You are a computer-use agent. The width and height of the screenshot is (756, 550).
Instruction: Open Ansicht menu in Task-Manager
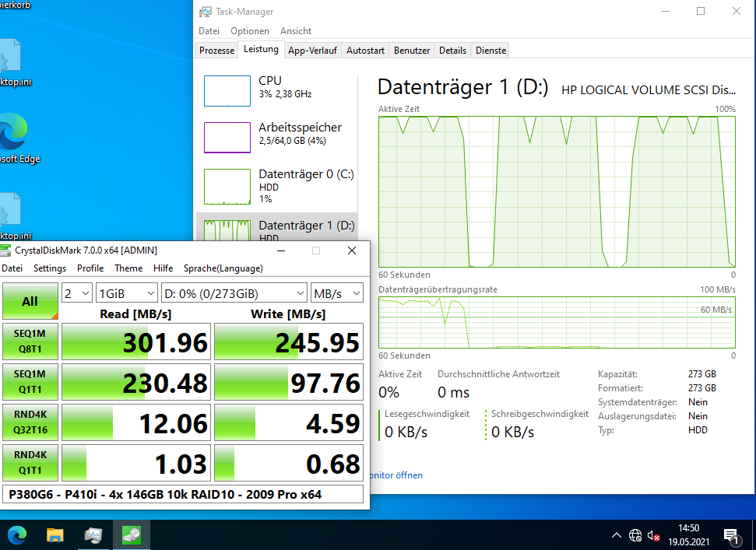pyautogui.click(x=296, y=31)
